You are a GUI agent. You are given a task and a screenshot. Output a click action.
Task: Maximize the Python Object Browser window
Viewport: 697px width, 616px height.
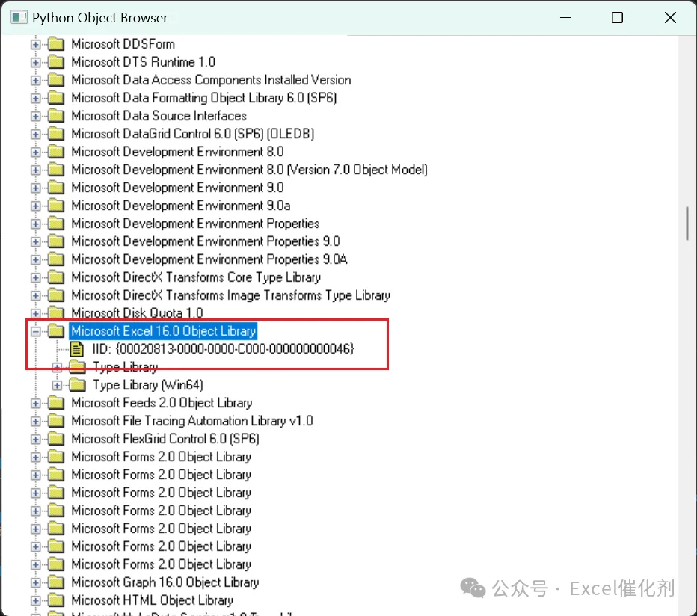pos(617,18)
